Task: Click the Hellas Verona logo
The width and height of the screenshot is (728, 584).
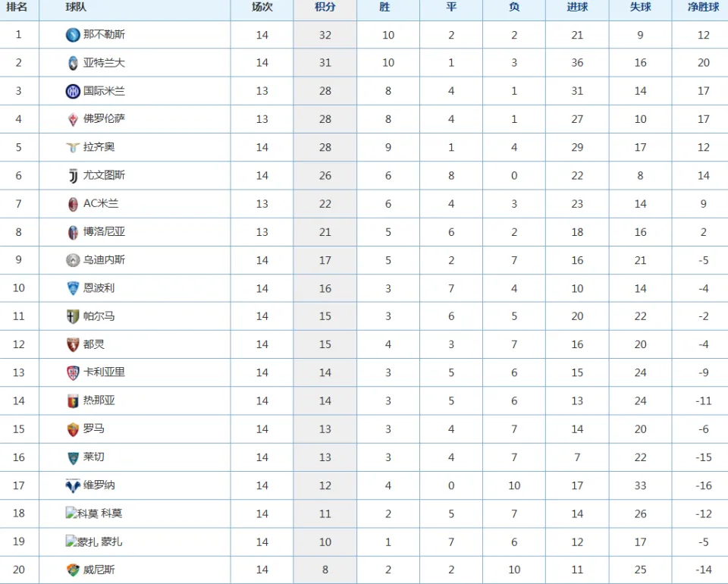Action: [x=73, y=486]
